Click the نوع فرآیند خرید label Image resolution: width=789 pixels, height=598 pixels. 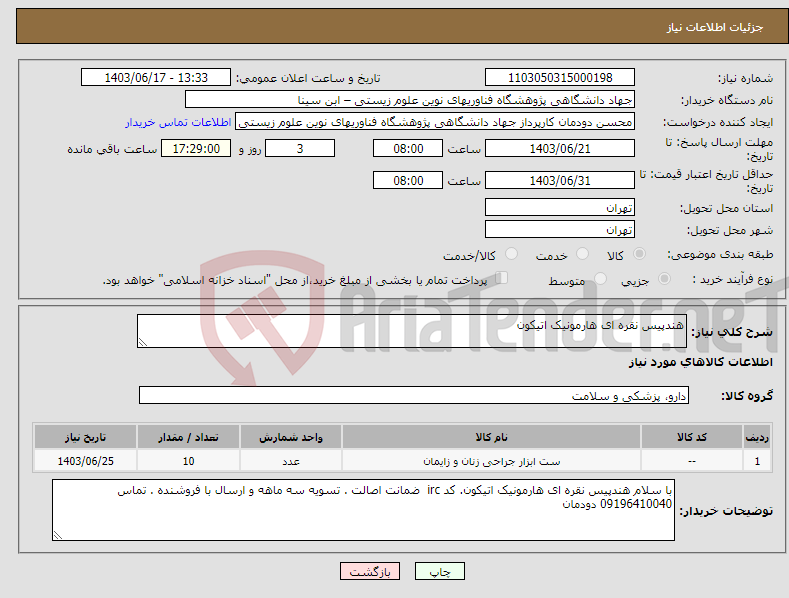(733, 279)
